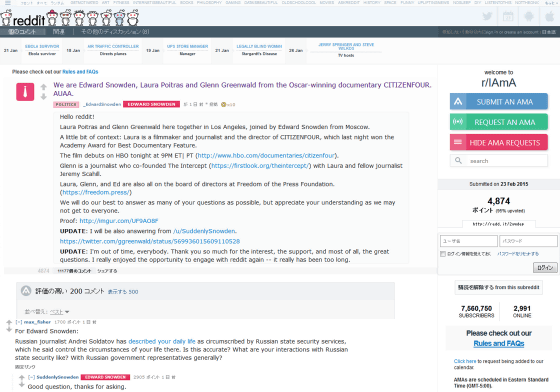Open the firstlook.org theintercept link
The width and height of the screenshot is (560, 392).
260,166
